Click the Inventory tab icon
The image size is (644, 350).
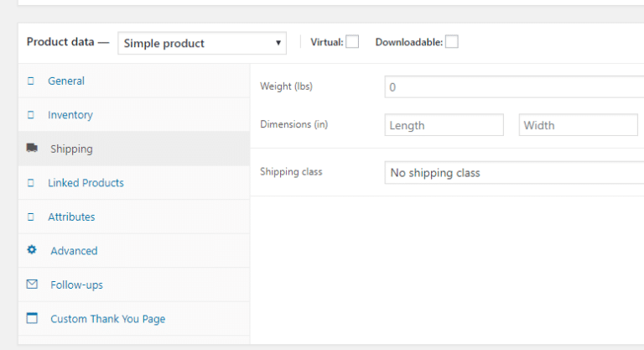(x=31, y=115)
